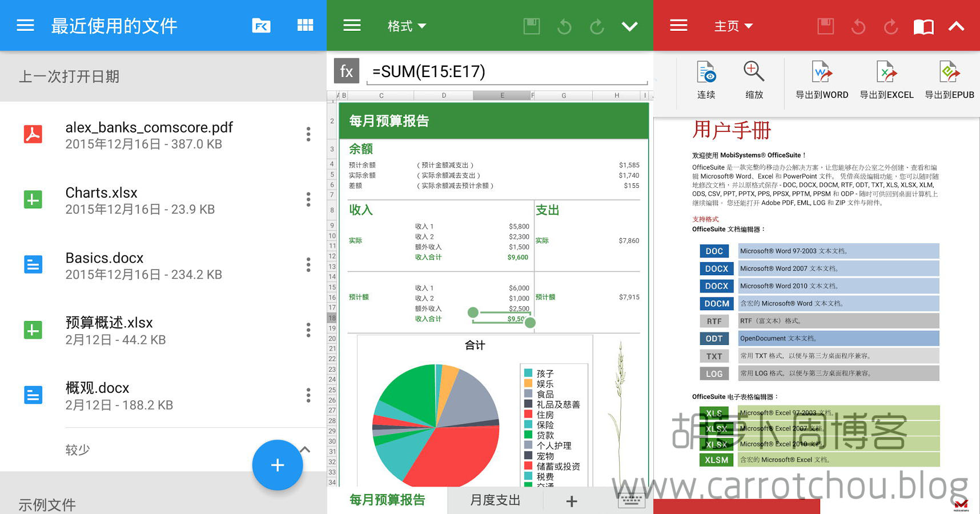Click 导出到WORD export icon
Image resolution: width=980 pixels, height=514 pixels.
822,80
